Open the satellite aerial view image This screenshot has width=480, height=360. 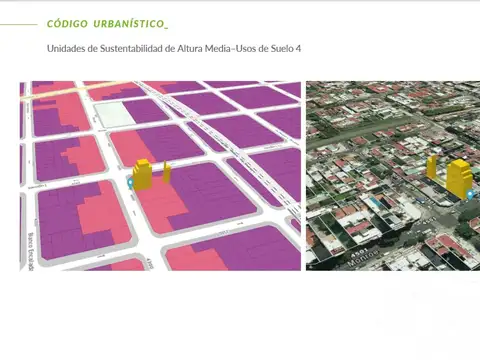point(393,176)
